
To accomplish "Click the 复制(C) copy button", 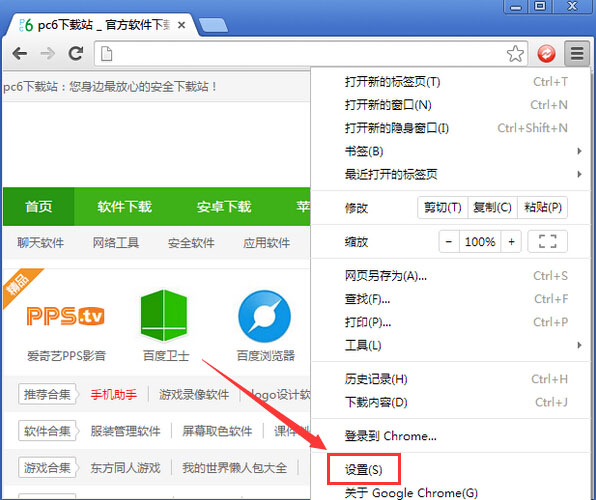I will point(493,208).
